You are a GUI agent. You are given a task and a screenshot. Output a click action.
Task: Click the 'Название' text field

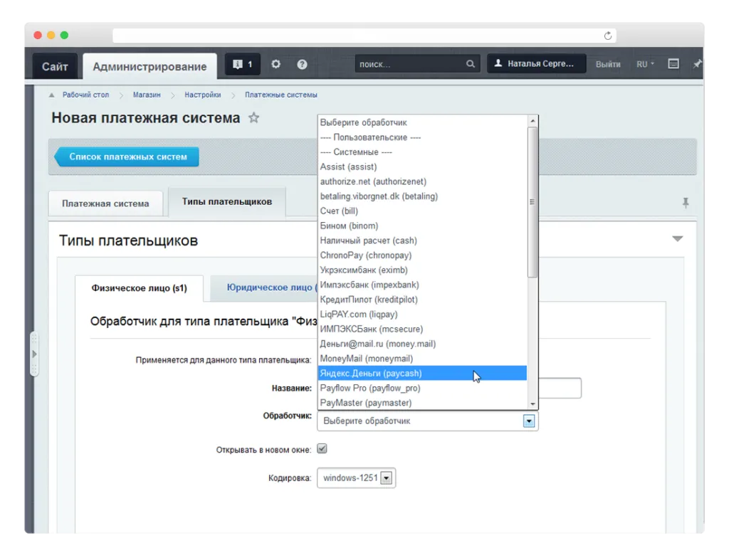560,388
